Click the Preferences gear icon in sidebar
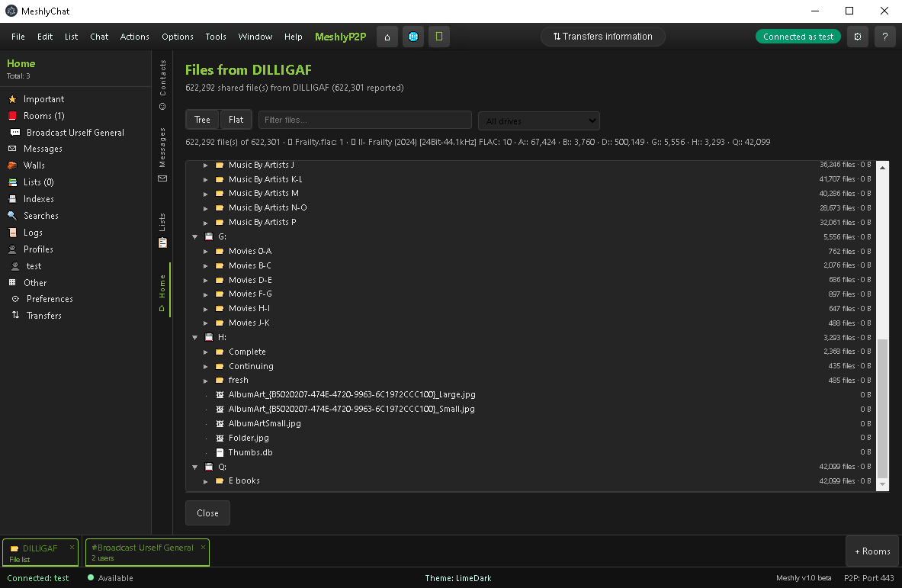Screen dimensions: 902x588 15,299
